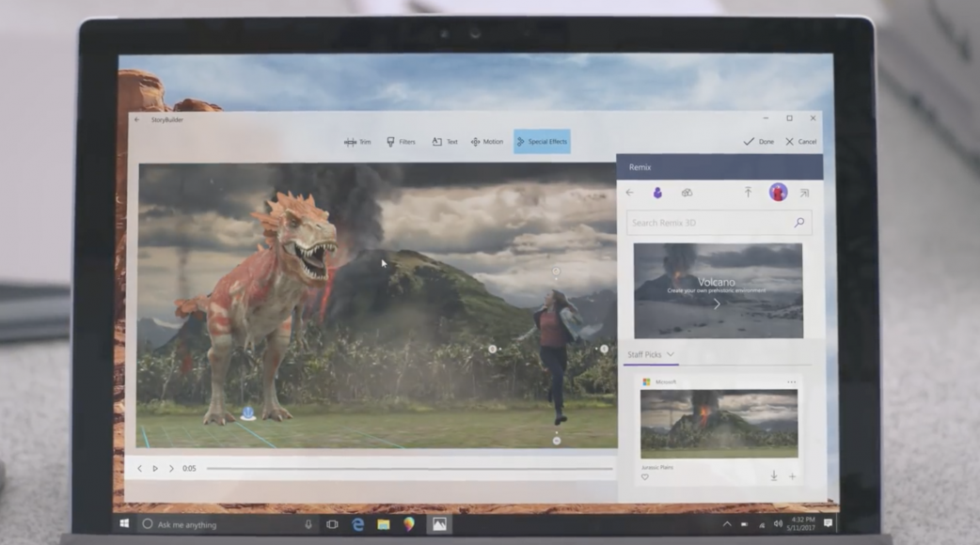The width and height of the screenshot is (980, 545).
Task: Click the volume icon in the tray
Action: coord(778,524)
